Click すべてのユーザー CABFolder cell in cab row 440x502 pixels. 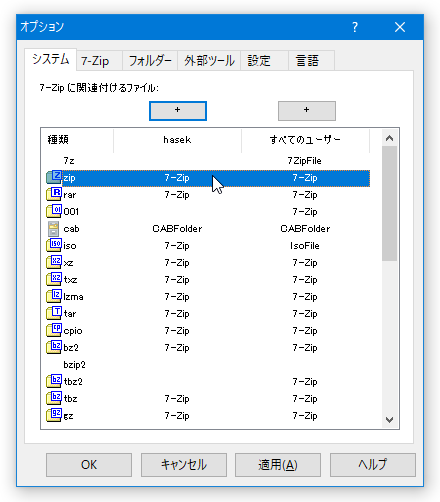click(x=305, y=229)
